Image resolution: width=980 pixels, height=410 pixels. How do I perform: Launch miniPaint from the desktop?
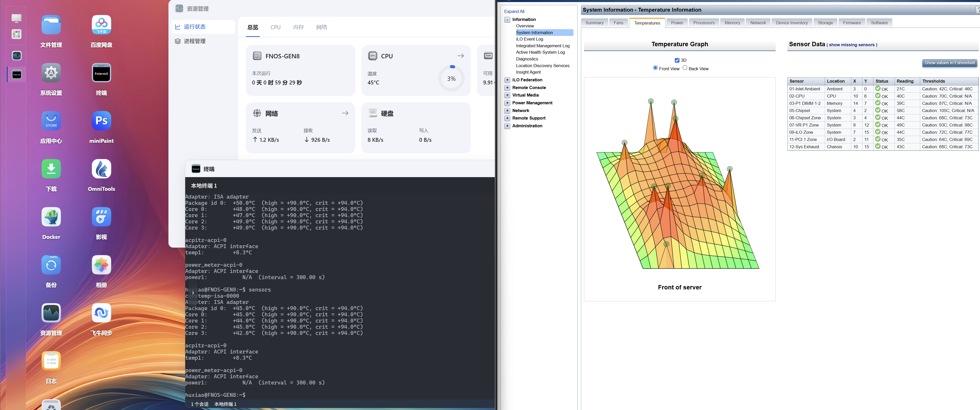[x=101, y=121]
